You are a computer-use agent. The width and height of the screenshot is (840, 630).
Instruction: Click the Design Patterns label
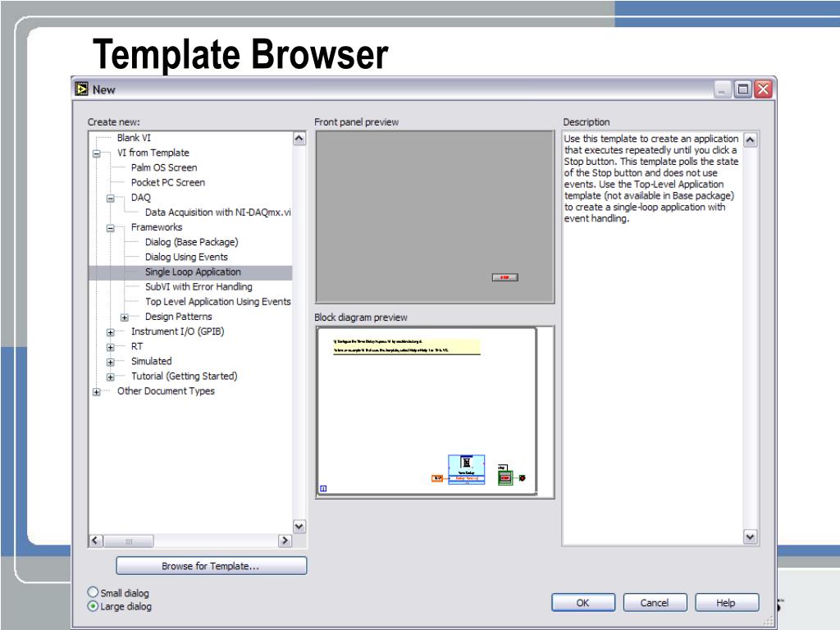tap(178, 317)
